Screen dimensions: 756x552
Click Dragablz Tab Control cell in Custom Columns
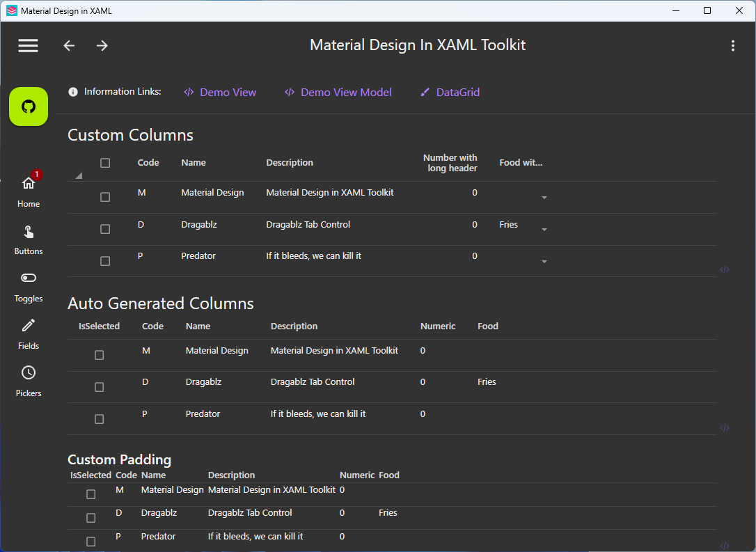coord(308,224)
